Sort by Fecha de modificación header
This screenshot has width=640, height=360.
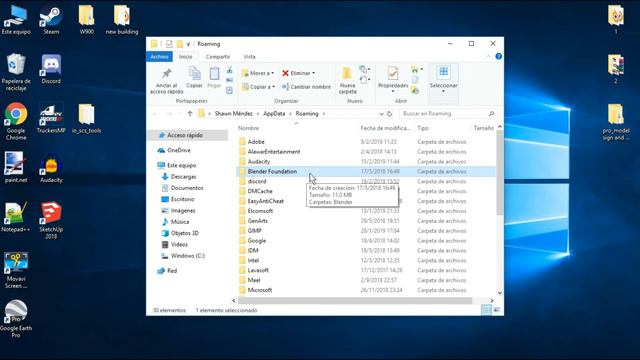[x=385, y=128]
